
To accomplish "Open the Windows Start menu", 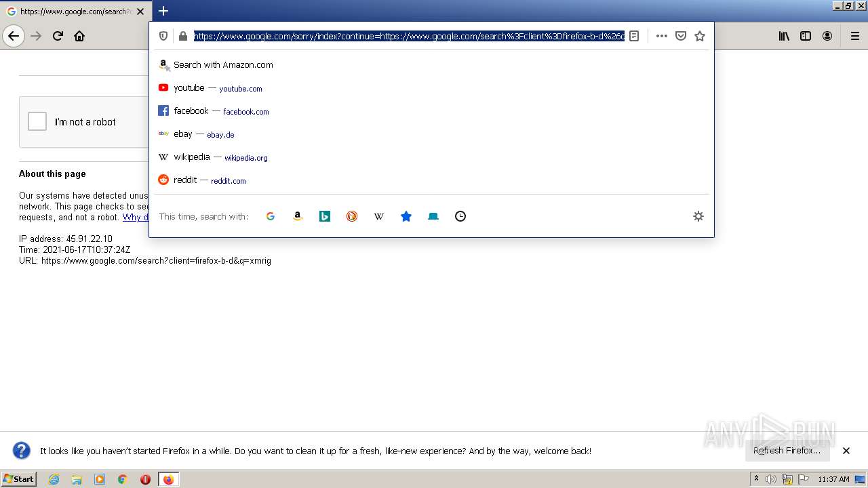I will [x=18, y=479].
